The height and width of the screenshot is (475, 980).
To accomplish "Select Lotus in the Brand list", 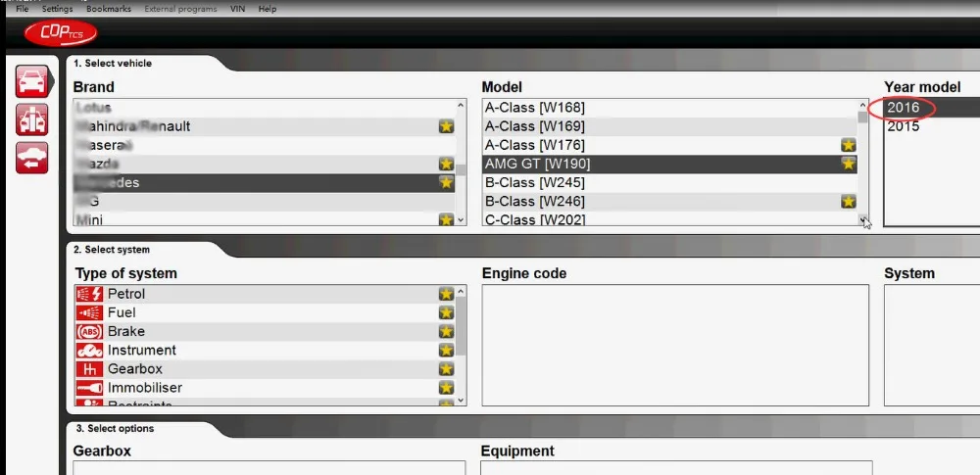I will pyautogui.click(x=265, y=108).
